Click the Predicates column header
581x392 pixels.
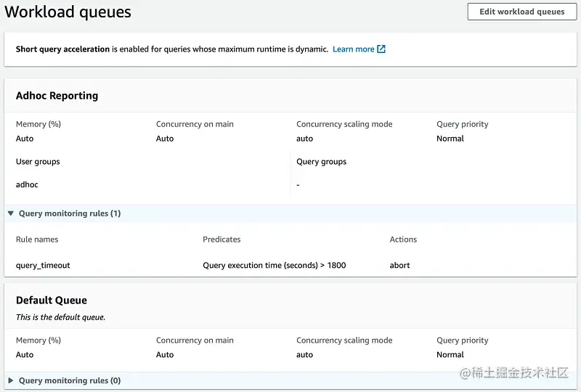[x=222, y=240]
